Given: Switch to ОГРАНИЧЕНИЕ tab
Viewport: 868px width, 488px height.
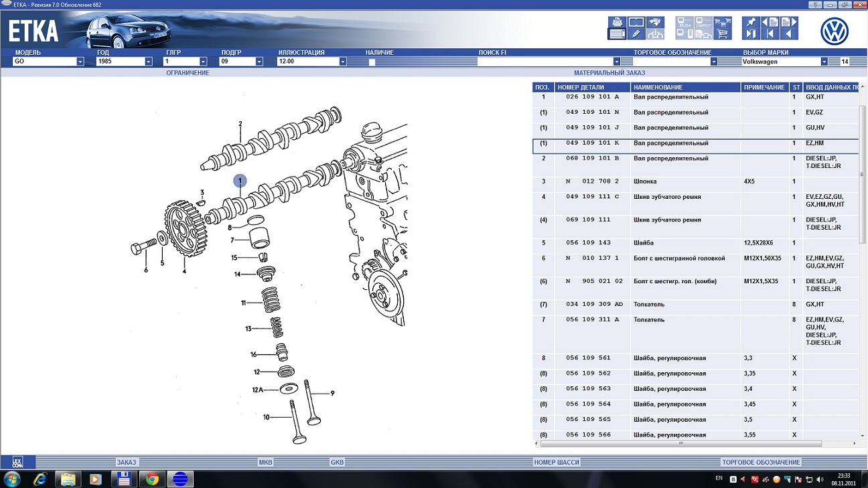Looking at the screenshot, I should tap(188, 73).
